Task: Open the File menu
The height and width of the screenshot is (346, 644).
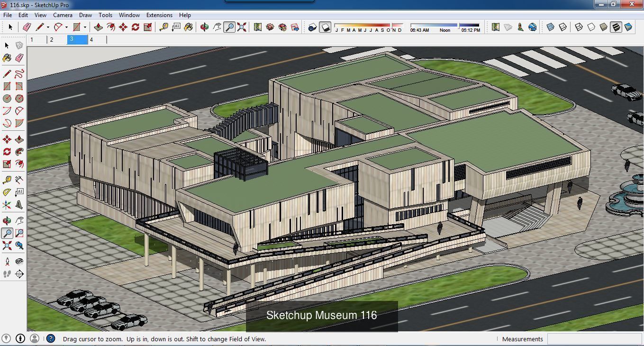Action: (x=8, y=15)
